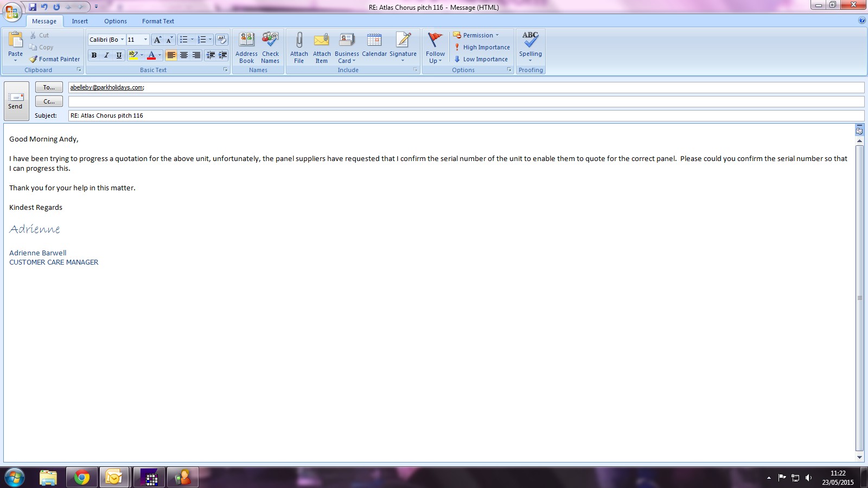Image resolution: width=868 pixels, height=488 pixels.
Task: Open the Follow Up flag menu
Action: [x=435, y=48]
